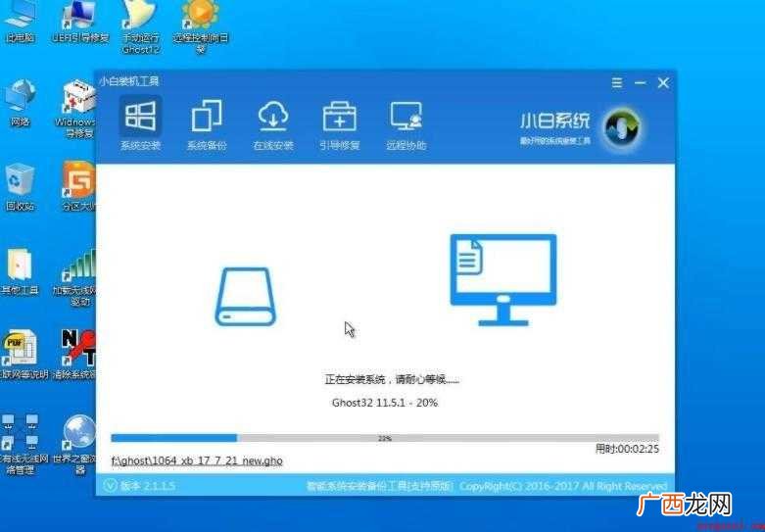Image resolution: width=765 pixels, height=532 pixels.
Task: Click the 正在安装系统 message text
Action: click(x=392, y=379)
